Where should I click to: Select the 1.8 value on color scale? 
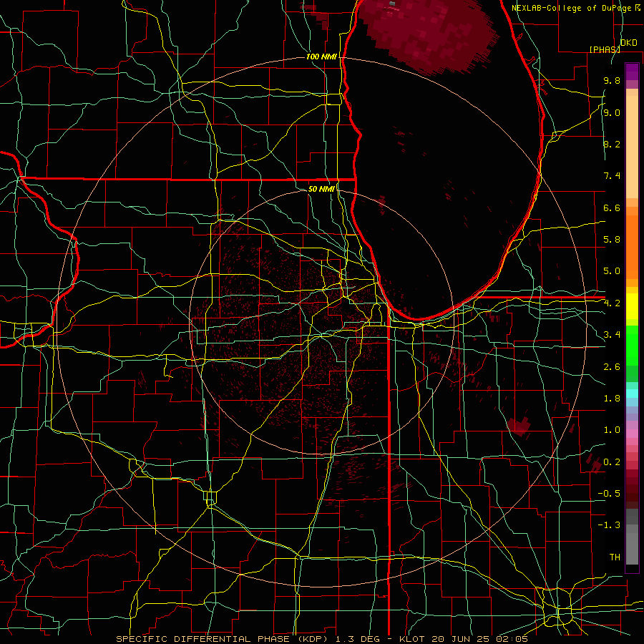[x=612, y=399]
